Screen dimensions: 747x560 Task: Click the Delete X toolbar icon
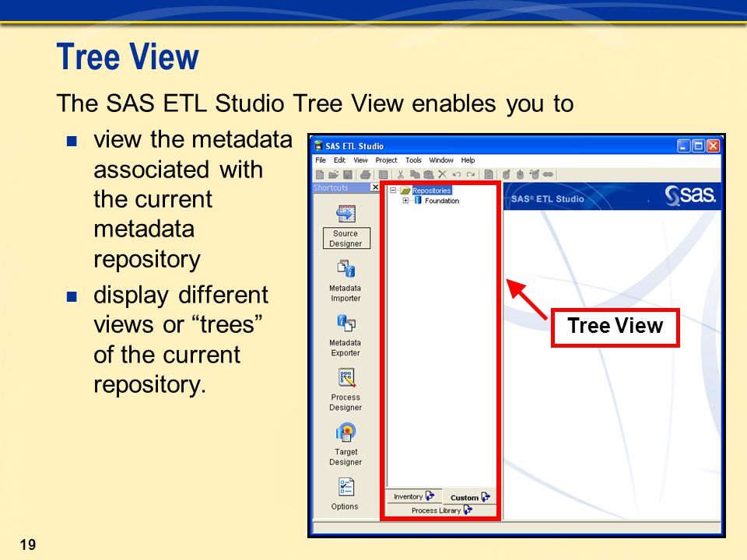[443, 175]
